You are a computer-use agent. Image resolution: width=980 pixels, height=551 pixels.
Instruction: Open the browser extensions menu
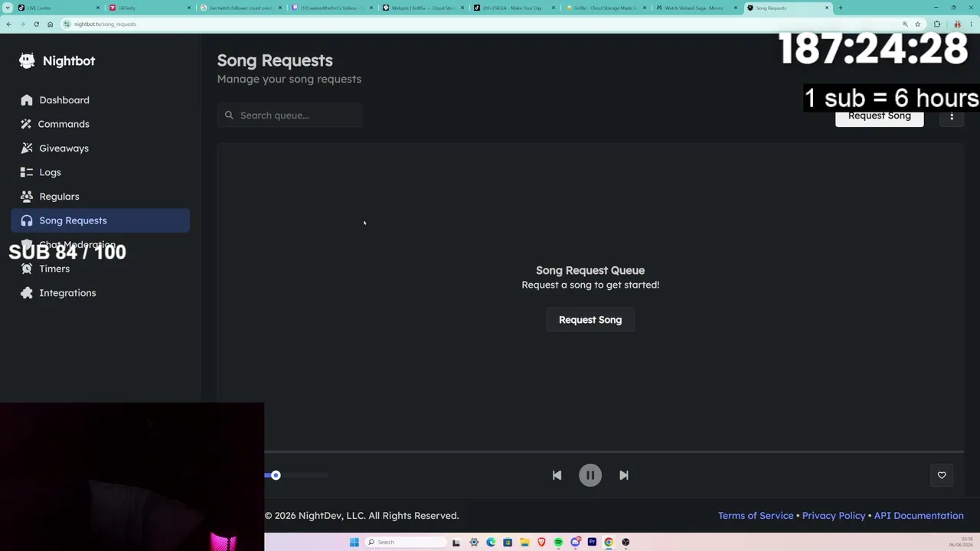click(936, 24)
